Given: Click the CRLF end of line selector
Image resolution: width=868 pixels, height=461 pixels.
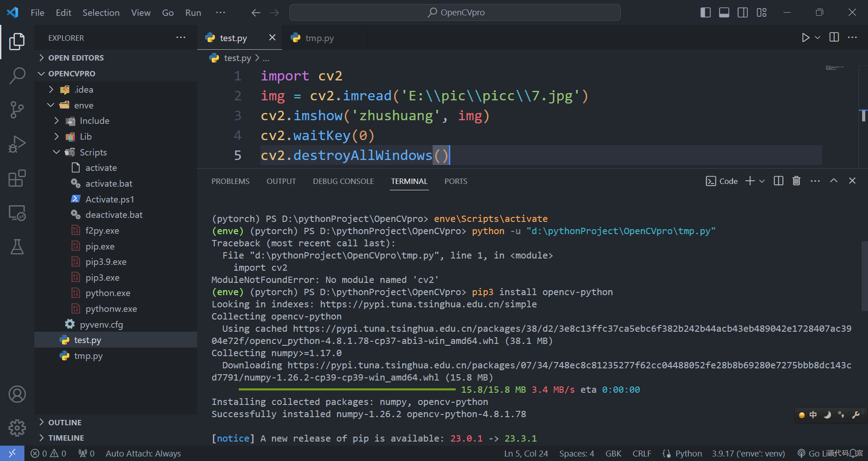Looking at the screenshot, I should 642,453.
